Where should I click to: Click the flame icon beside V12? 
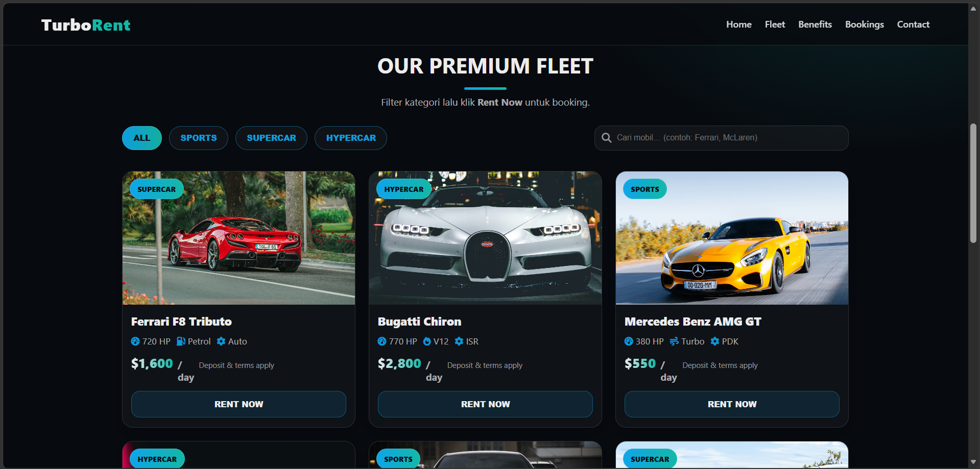(x=427, y=341)
